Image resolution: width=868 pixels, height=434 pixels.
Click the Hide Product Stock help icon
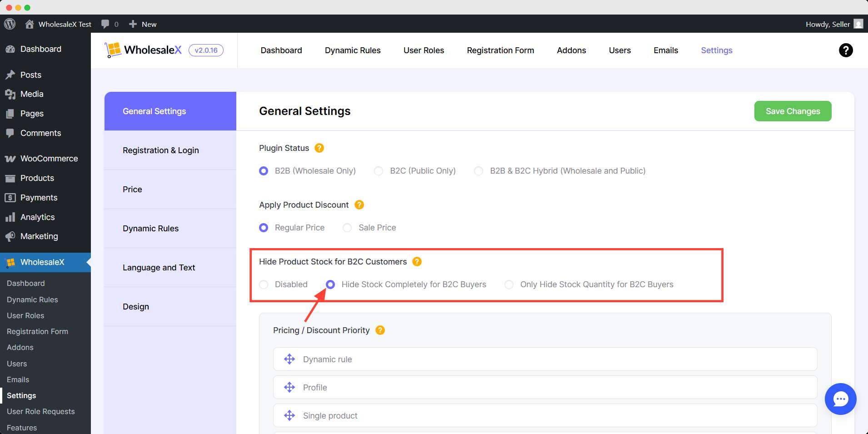pos(417,262)
